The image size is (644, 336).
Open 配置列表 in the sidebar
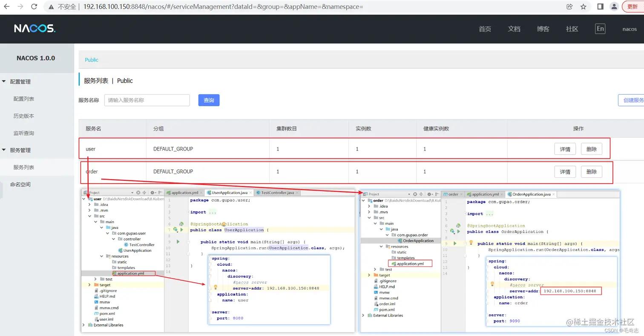point(24,98)
